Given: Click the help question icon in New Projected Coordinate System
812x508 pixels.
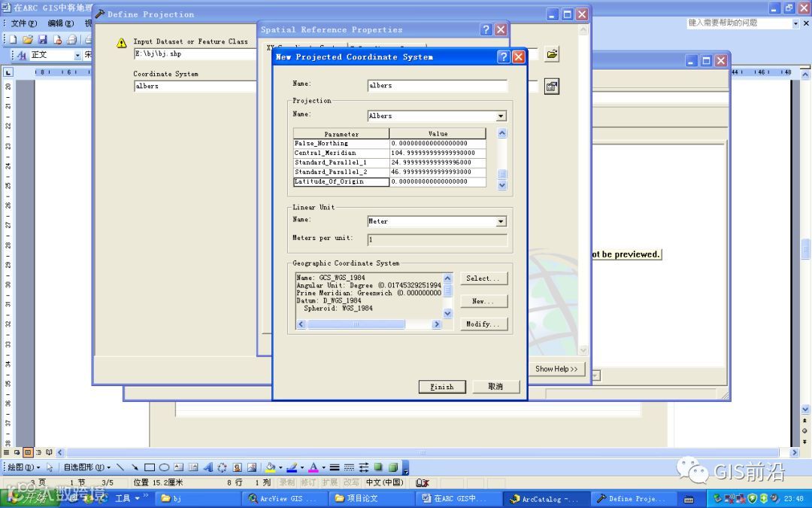Looking at the screenshot, I should pos(503,56).
